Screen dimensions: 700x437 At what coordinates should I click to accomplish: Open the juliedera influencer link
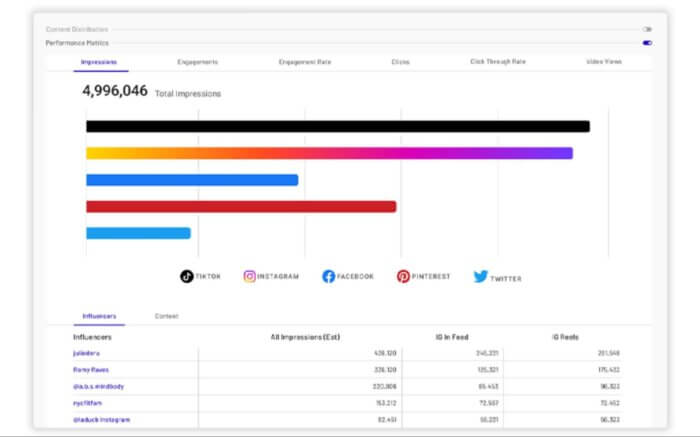tap(87, 353)
